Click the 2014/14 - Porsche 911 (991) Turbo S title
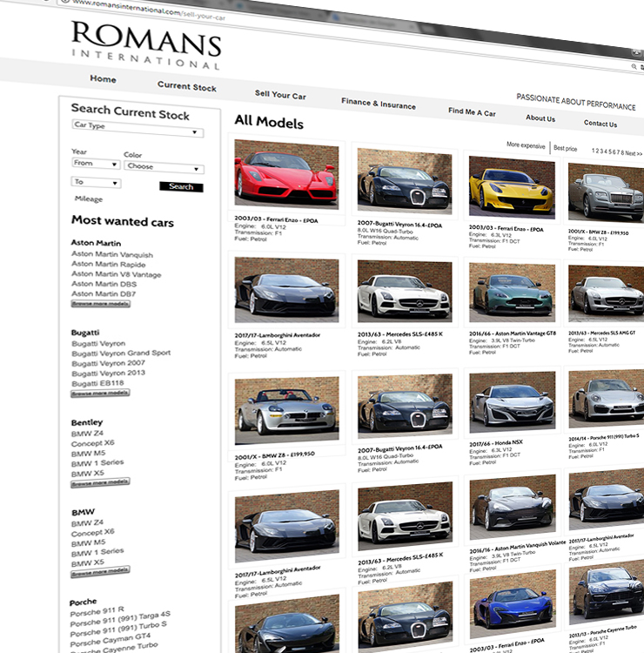 pos(604,437)
